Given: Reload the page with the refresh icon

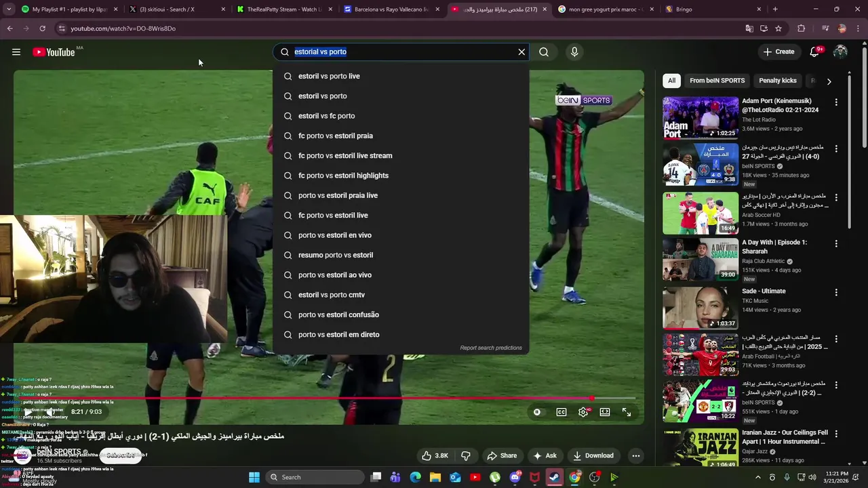Looking at the screenshot, I should pyautogui.click(x=42, y=28).
